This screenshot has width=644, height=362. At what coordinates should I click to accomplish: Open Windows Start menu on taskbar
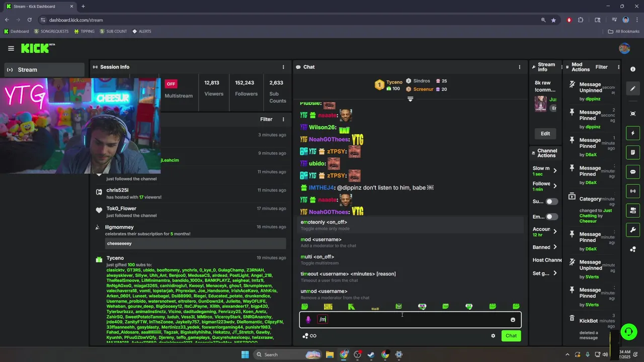(245, 354)
